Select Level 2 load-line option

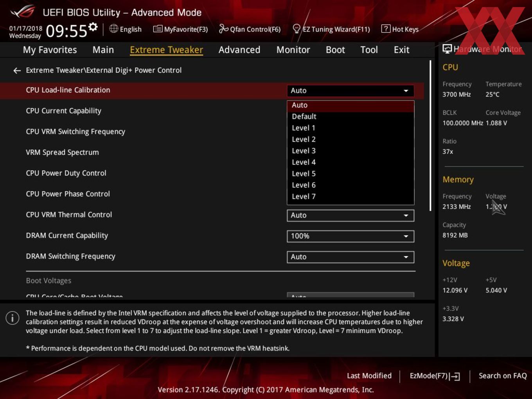(350, 139)
